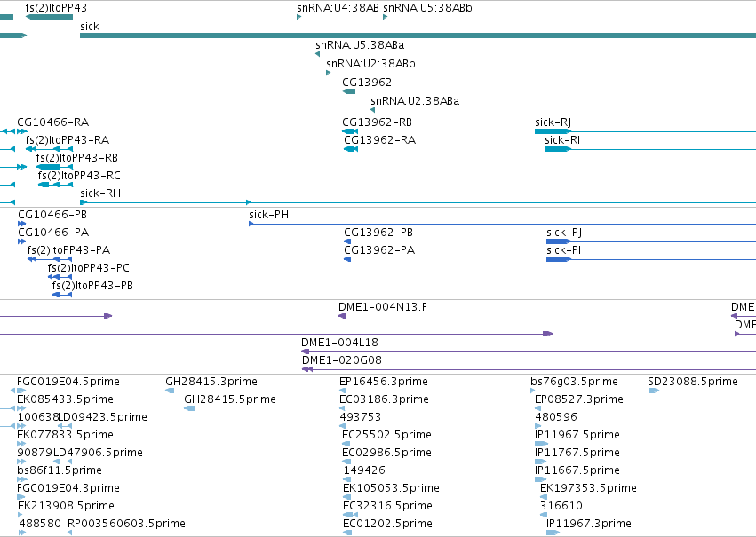The width and height of the screenshot is (756, 537).
Task: Click EST EK197353.5prime
Action: (589, 488)
